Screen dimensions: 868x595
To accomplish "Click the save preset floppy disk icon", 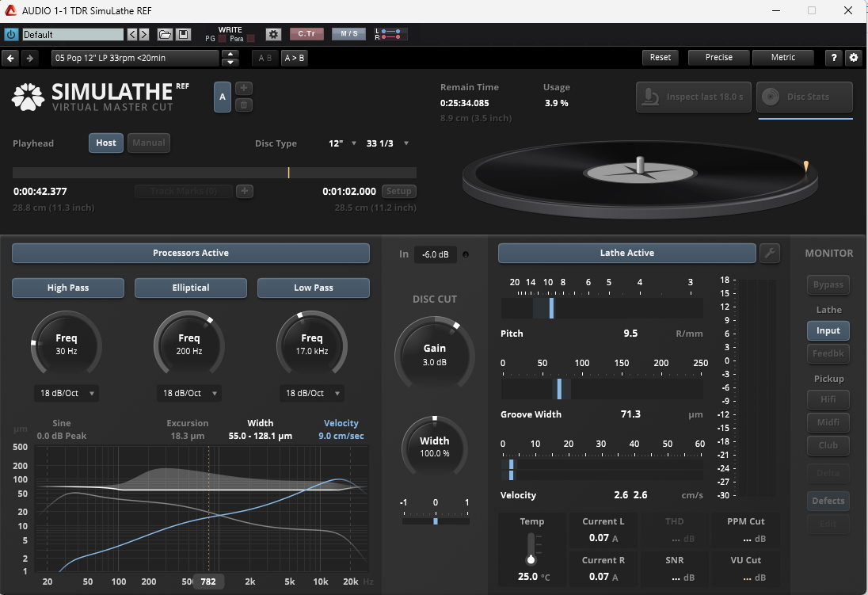I will tap(183, 35).
